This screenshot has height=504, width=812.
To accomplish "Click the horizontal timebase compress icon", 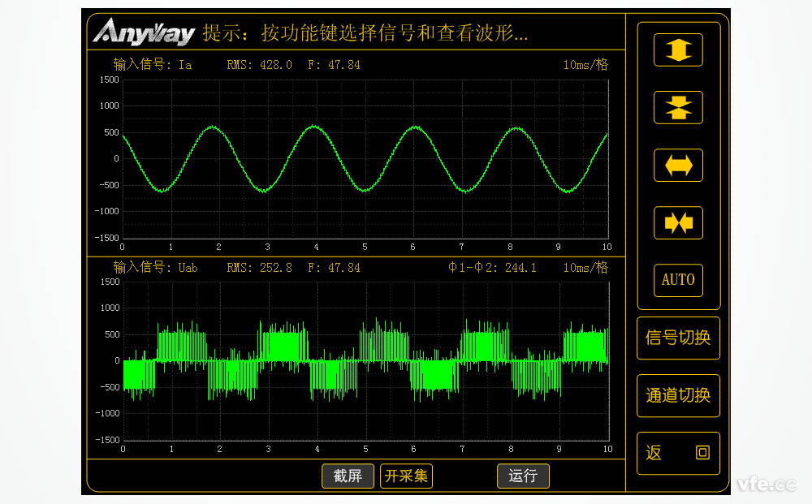I will tap(678, 222).
